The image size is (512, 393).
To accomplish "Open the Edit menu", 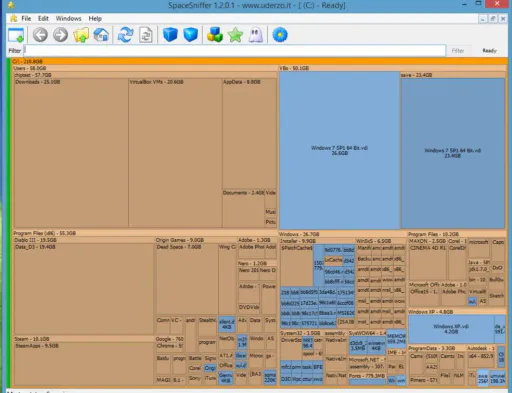I will coord(43,19).
